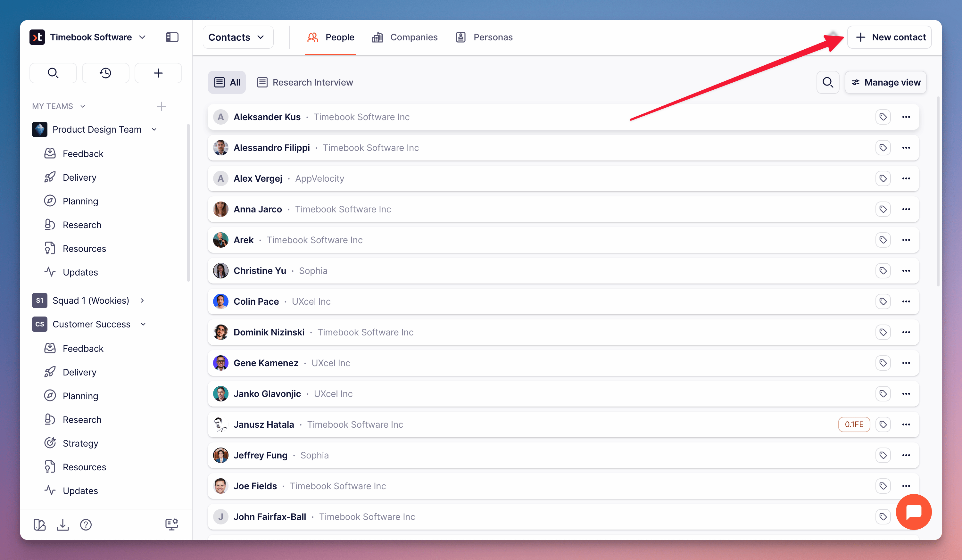The width and height of the screenshot is (962, 560).
Task: Collapse the Product Design Team section
Action: coord(154,129)
